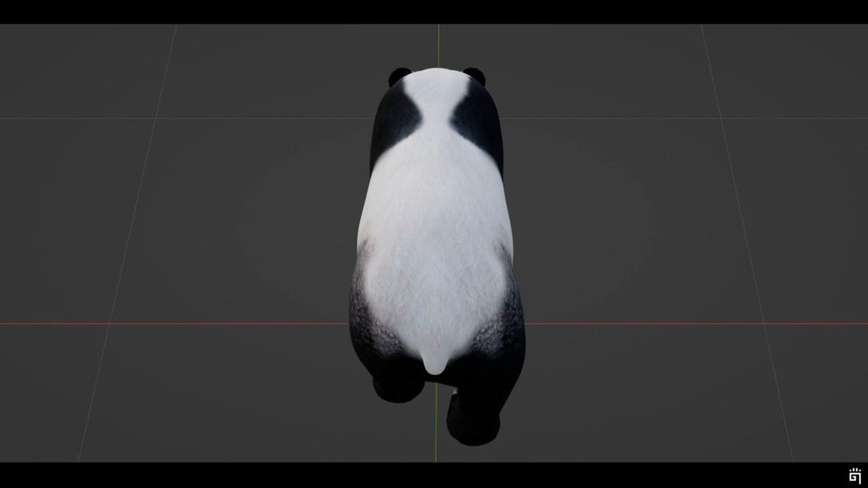
Task: Click the axis lines intersection point
Action: tap(437, 324)
